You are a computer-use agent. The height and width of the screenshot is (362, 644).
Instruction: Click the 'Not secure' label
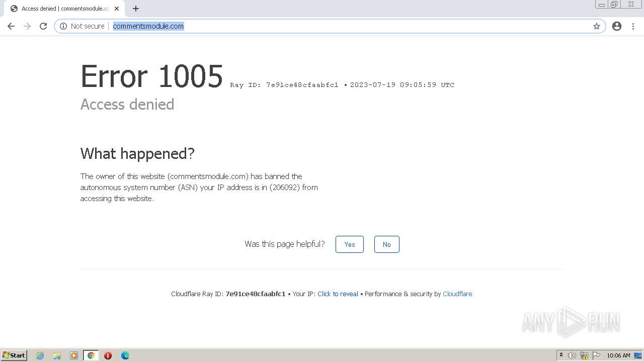click(88, 26)
